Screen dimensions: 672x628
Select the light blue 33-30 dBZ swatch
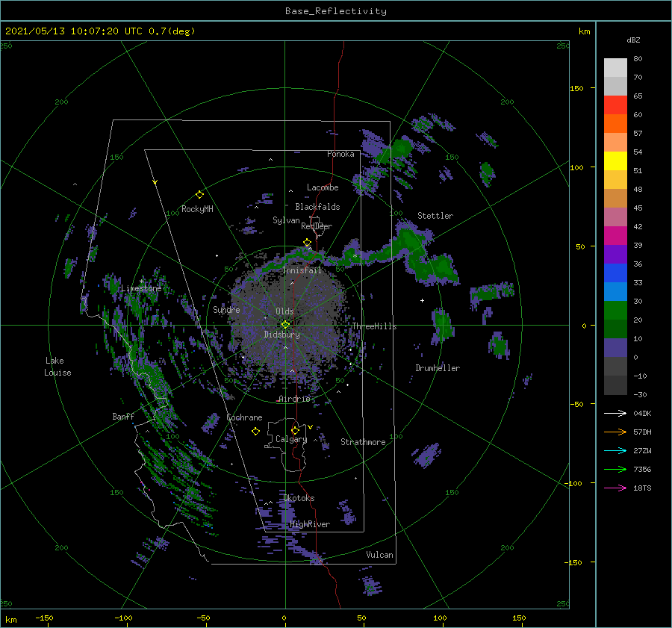point(615,292)
